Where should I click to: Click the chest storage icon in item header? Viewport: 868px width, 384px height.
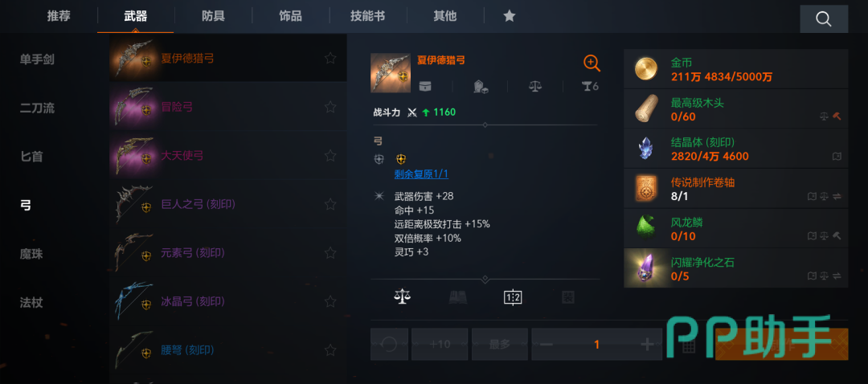(424, 86)
